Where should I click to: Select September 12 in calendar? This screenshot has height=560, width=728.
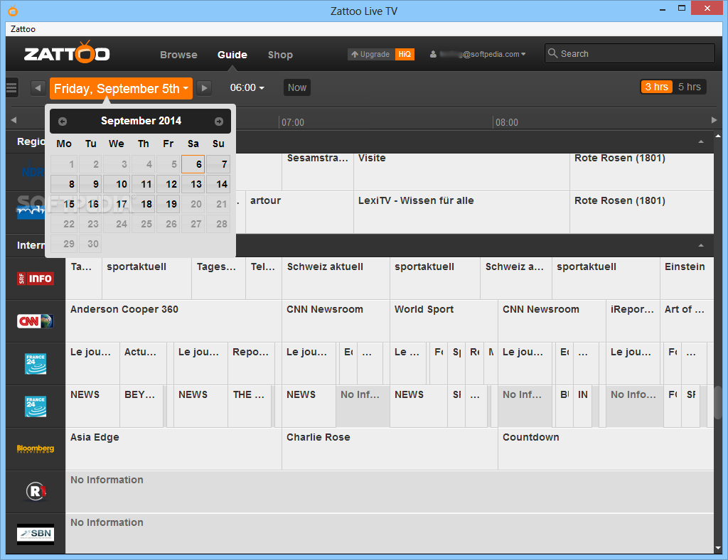click(168, 184)
